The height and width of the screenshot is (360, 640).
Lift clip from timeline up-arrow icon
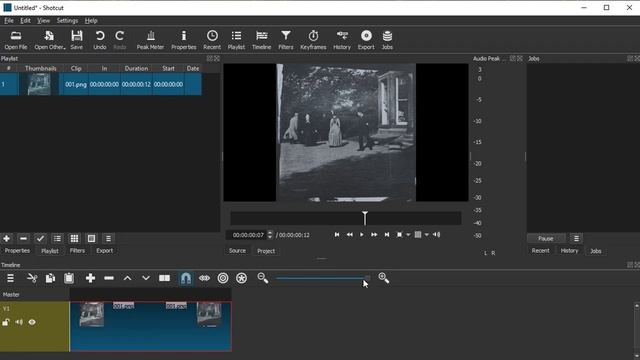click(127, 278)
